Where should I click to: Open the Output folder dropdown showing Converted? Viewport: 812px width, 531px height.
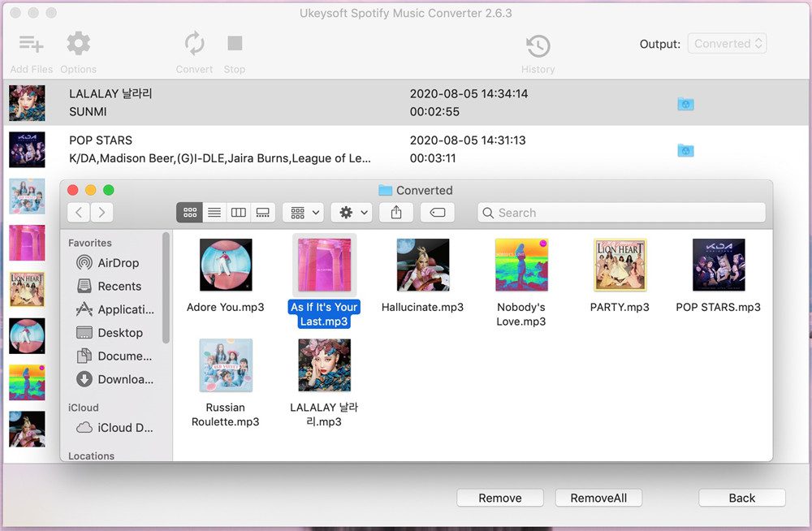click(727, 44)
